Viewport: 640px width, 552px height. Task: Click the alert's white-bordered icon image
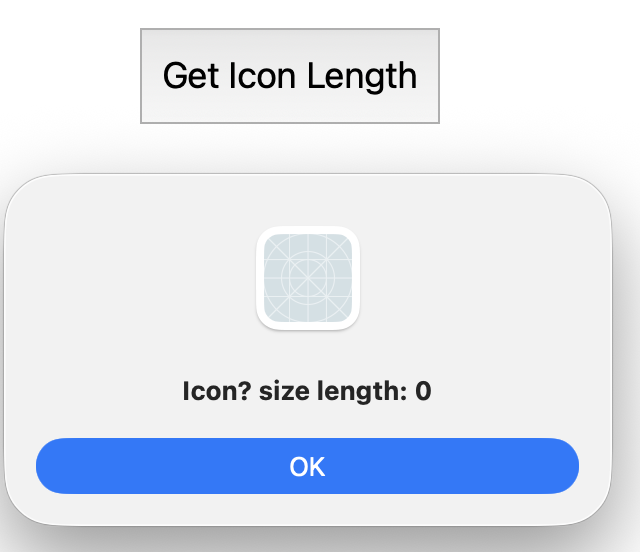tap(308, 278)
